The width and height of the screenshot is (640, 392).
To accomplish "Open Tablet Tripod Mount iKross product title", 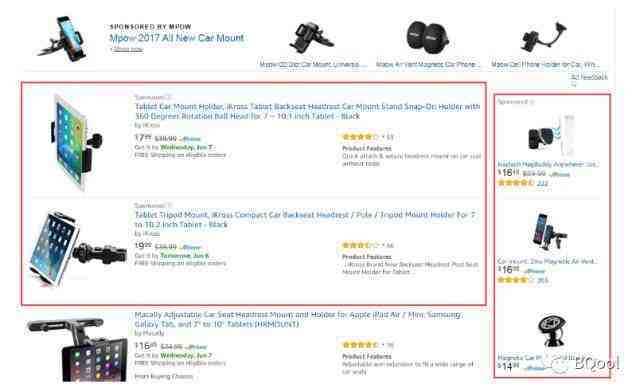I will pyautogui.click(x=305, y=220).
